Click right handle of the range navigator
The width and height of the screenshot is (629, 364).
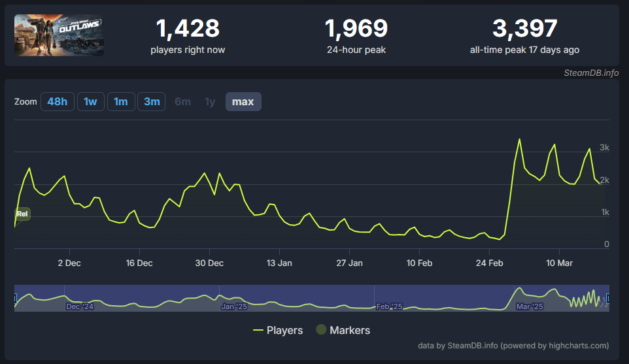608,298
